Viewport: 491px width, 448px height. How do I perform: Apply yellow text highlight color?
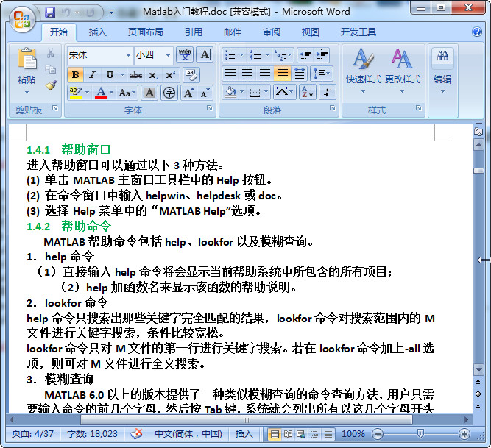point(76,93)
